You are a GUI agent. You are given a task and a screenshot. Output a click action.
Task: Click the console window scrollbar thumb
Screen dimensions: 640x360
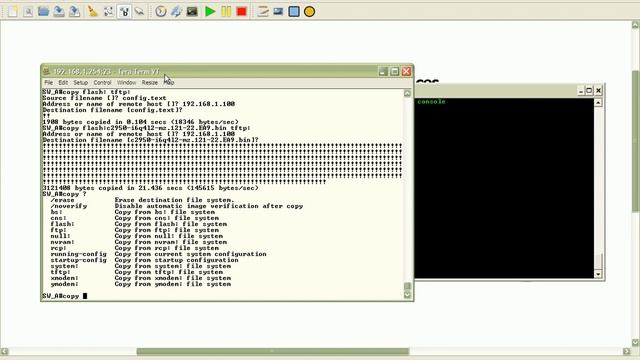click(x=598, y=262)
